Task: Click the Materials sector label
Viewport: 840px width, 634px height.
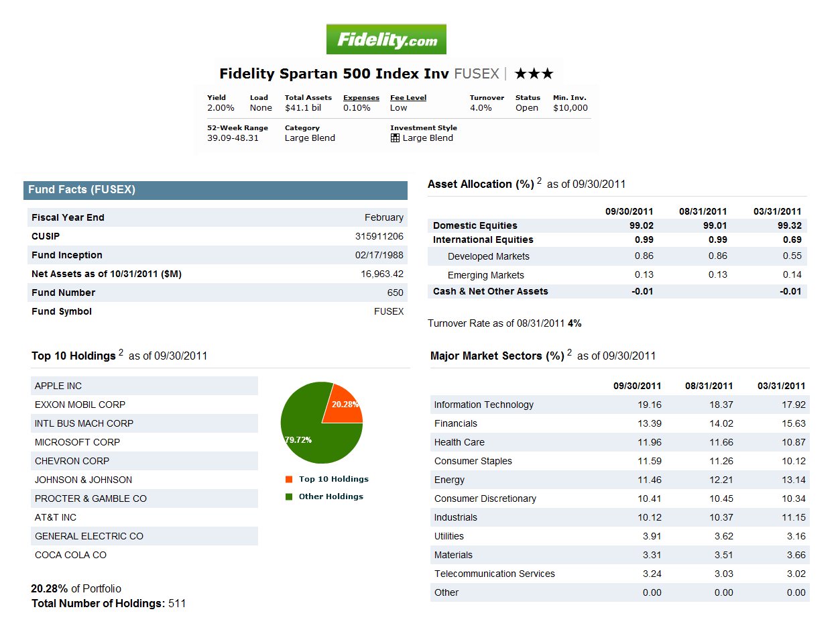Action: coord(453,555)
